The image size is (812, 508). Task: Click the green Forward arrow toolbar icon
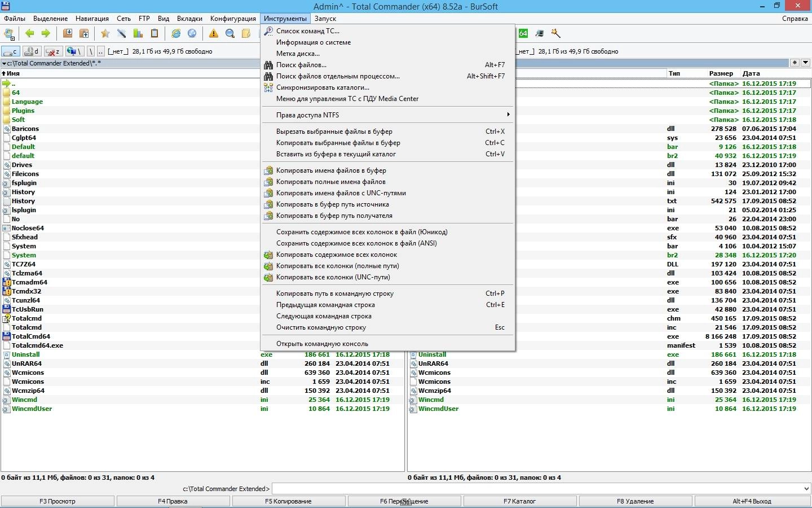(46, 33)
